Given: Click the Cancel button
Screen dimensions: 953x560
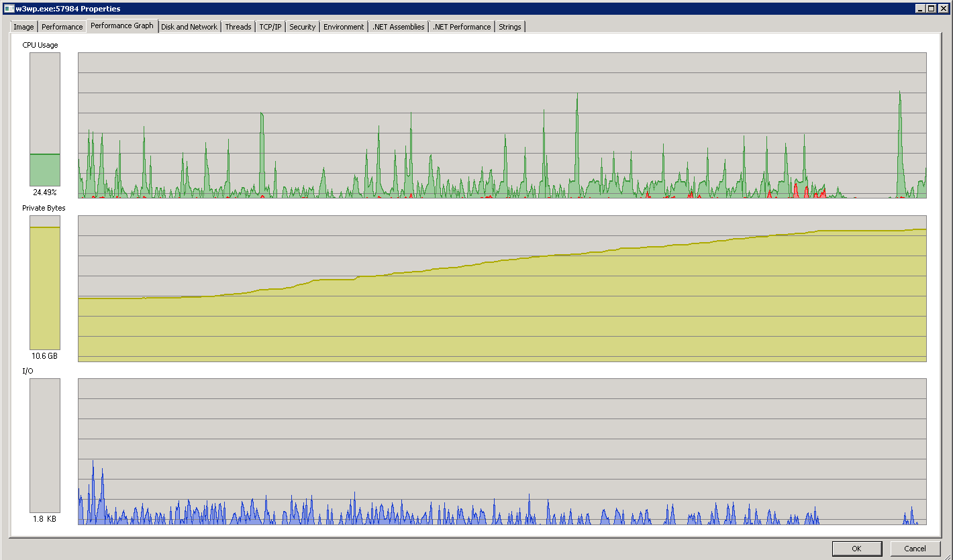Looking at the screenshot, I should (x=915, y=549).
